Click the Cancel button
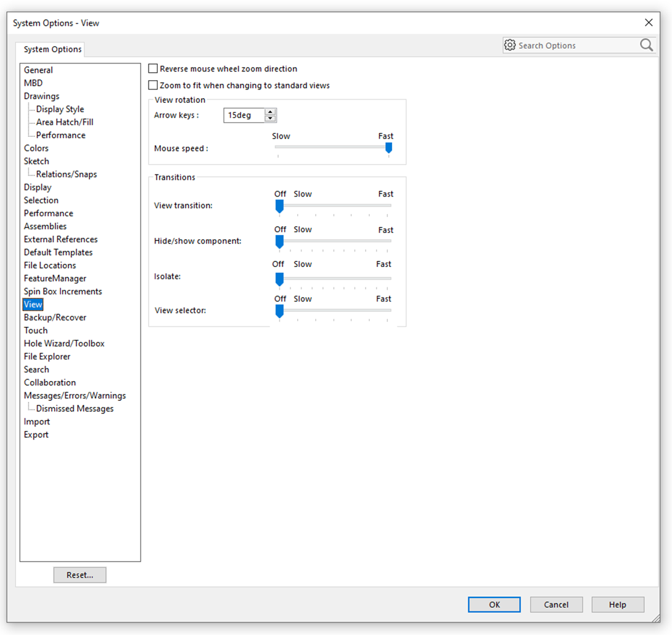The height and width of the screenshot is (635, 672). [556, 604]
